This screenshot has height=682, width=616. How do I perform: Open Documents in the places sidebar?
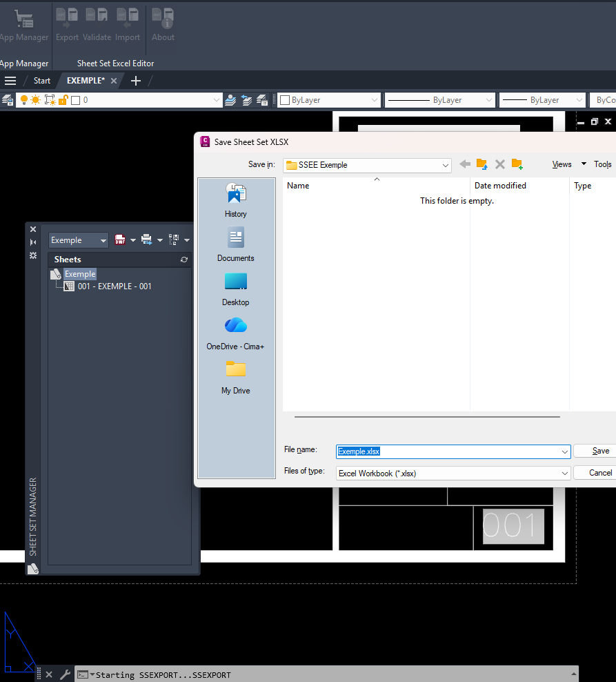coord(236,244)
